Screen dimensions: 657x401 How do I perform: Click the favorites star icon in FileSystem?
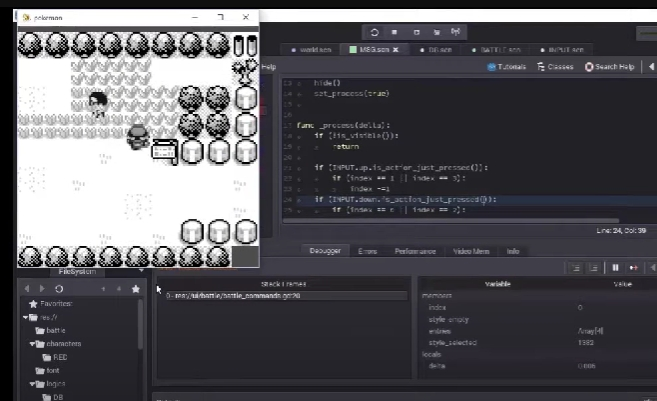click(x=136, y=288)
